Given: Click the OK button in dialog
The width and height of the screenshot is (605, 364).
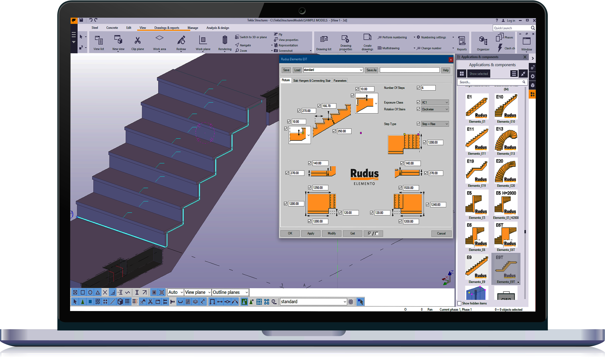Looking at the screenshot, I should pos(290,233).
